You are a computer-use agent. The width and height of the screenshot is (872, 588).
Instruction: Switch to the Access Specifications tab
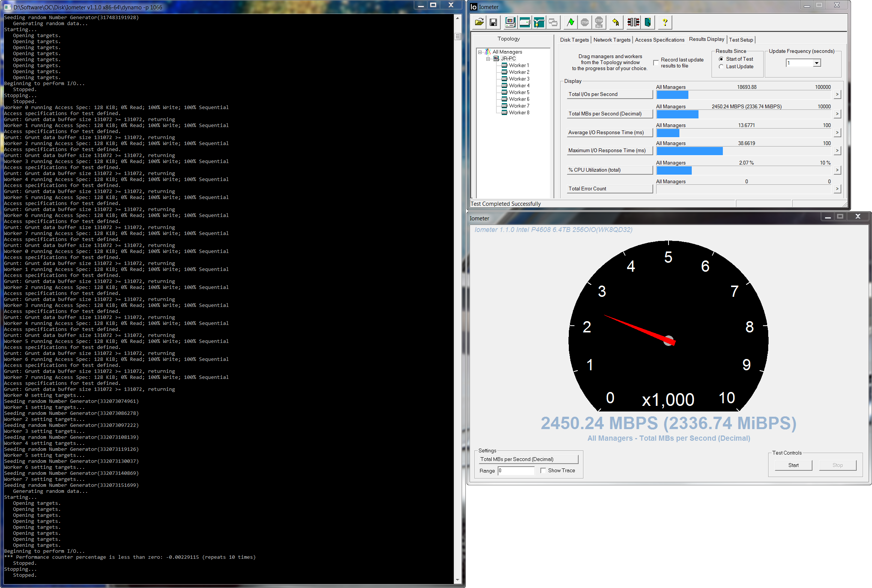click(x=660, y=40)
